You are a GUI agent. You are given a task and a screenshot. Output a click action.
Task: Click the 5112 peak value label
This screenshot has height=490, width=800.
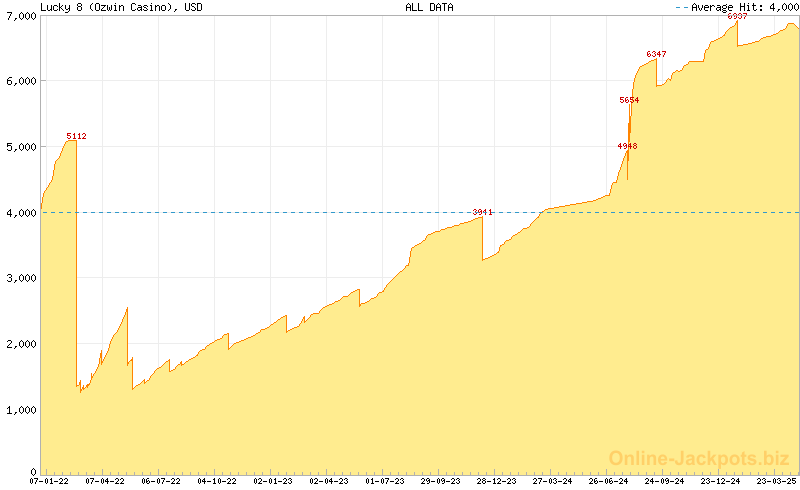76,136
